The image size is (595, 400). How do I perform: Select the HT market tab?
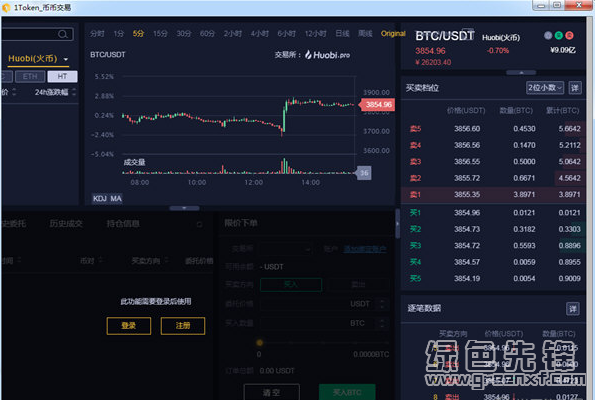[62, 77]
